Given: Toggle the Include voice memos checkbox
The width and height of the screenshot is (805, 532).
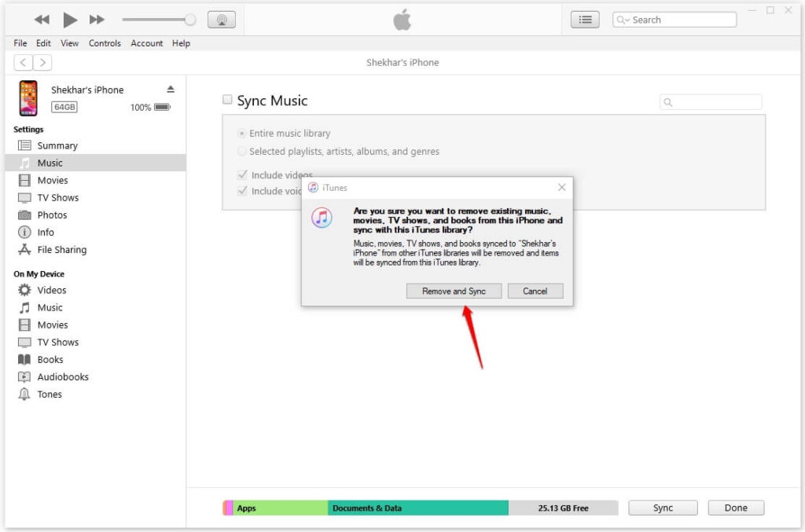Looking at the screenshot, I should [x=242, y=191].
